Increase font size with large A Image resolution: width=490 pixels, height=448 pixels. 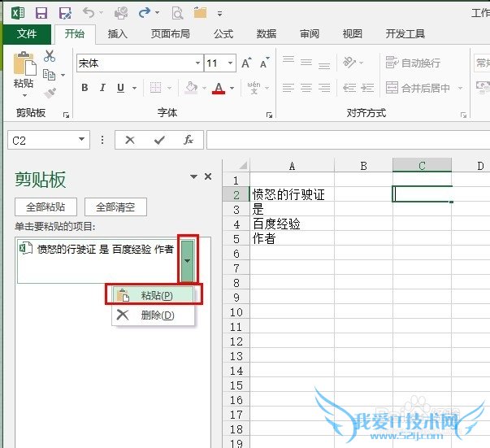click(246, 63)
